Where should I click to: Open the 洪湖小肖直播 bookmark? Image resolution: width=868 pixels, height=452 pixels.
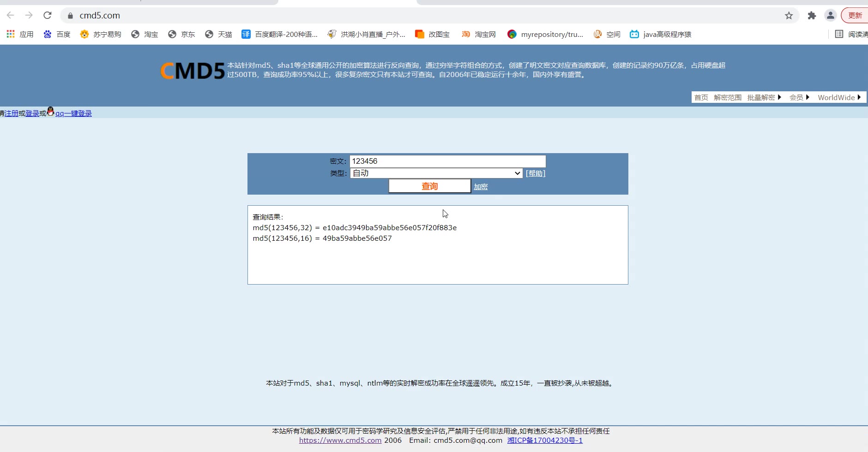[x=366, y=34]
